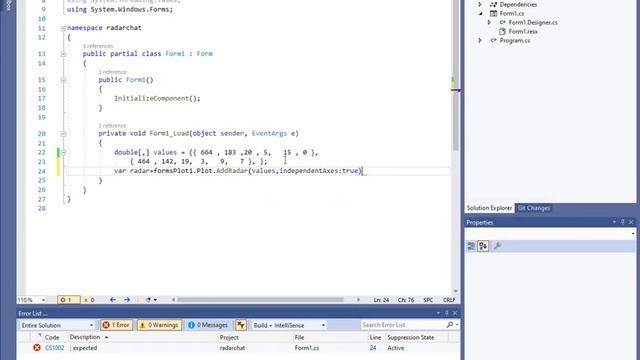Viewport: 640px width, 360px height.
Task: Collapse the Form1() constructor block
Action: [63, 80]
